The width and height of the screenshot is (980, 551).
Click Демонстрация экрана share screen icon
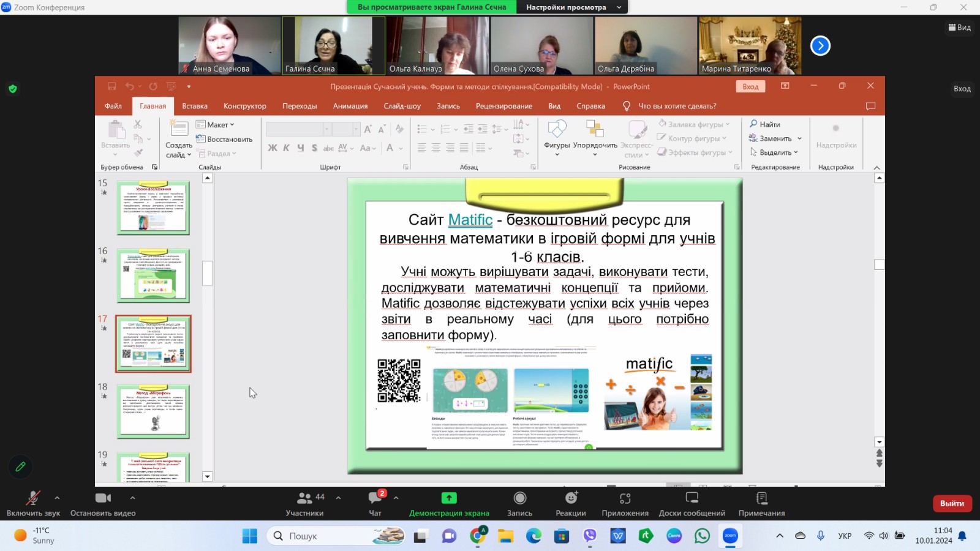[449, 498]
